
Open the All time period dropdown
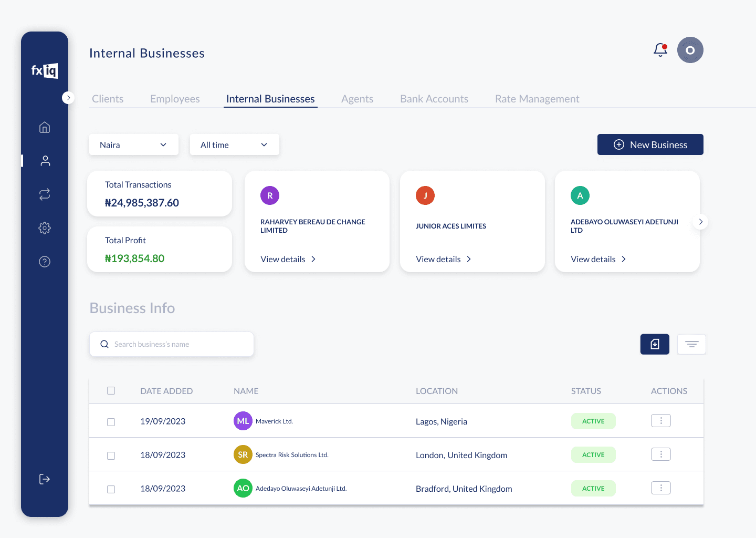[235, 144]
